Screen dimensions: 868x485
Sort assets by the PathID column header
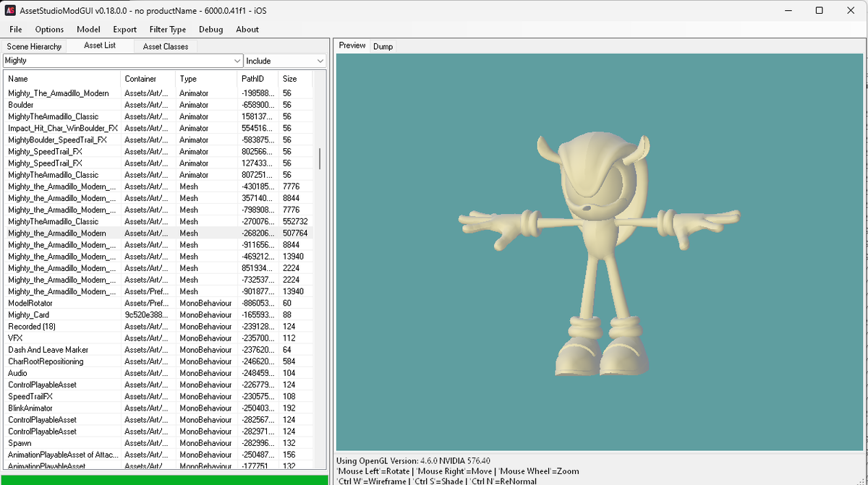pos(258,79)
